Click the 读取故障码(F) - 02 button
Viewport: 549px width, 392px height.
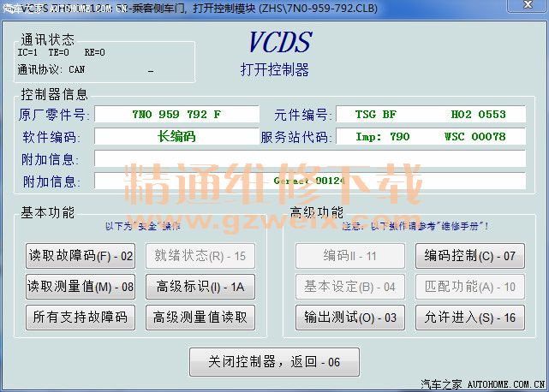(x=81, y=256)
